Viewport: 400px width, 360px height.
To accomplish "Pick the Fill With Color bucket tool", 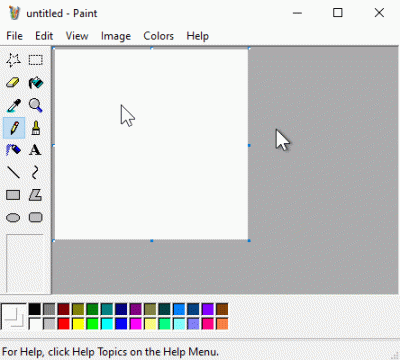I will coord(36,83).
